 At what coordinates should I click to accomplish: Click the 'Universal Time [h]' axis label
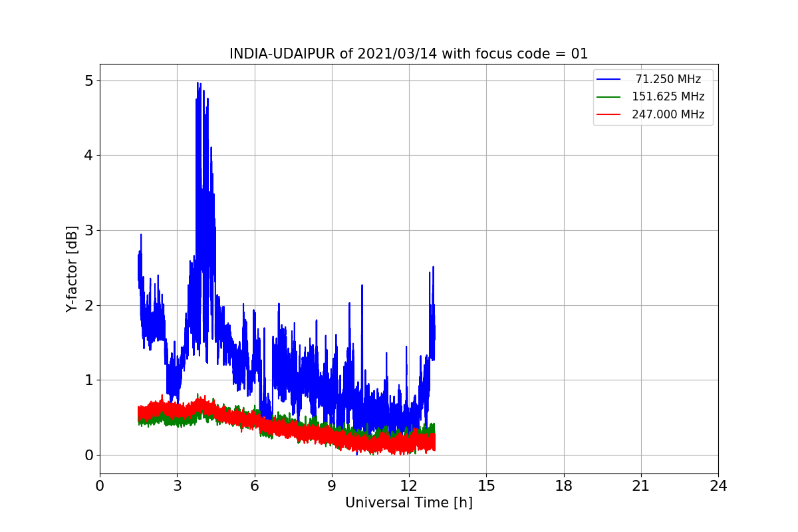click(408, 503)
